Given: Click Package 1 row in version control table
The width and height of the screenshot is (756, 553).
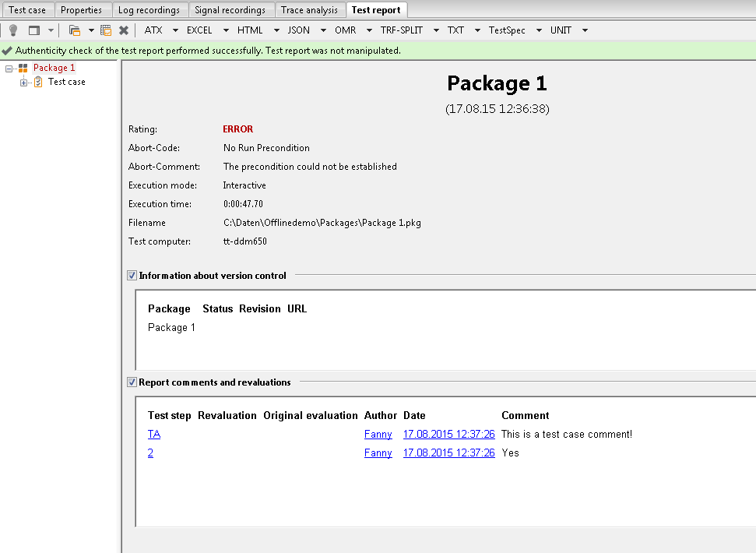Looking at the screenshot, I should tap(171, 328).
